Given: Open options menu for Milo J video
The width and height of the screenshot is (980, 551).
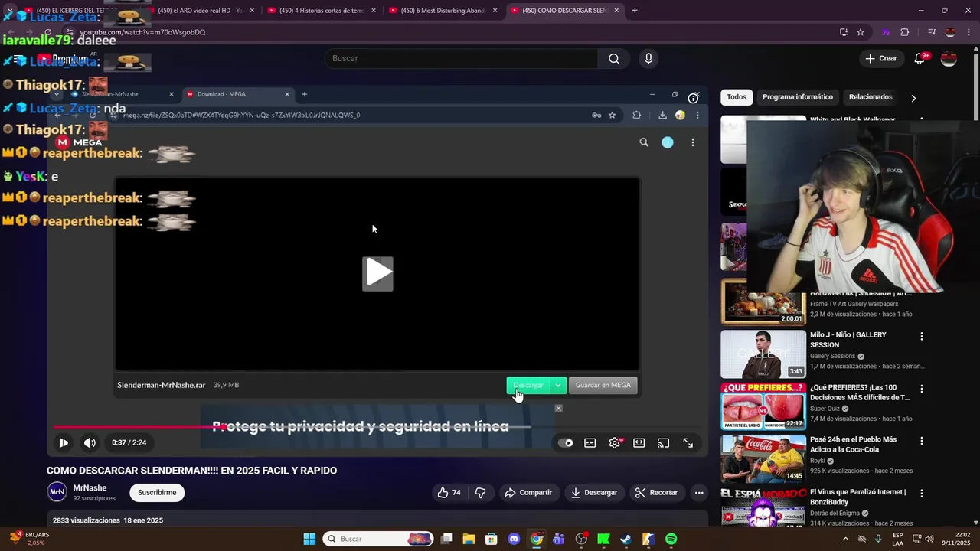Looking at the screenshot, I should coord(921,336).
